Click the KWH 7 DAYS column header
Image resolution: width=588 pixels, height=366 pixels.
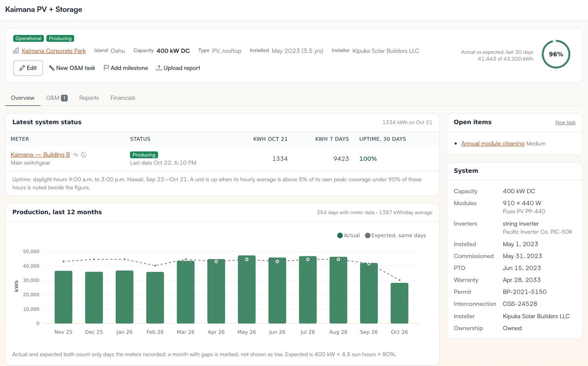tap(332, 139)
